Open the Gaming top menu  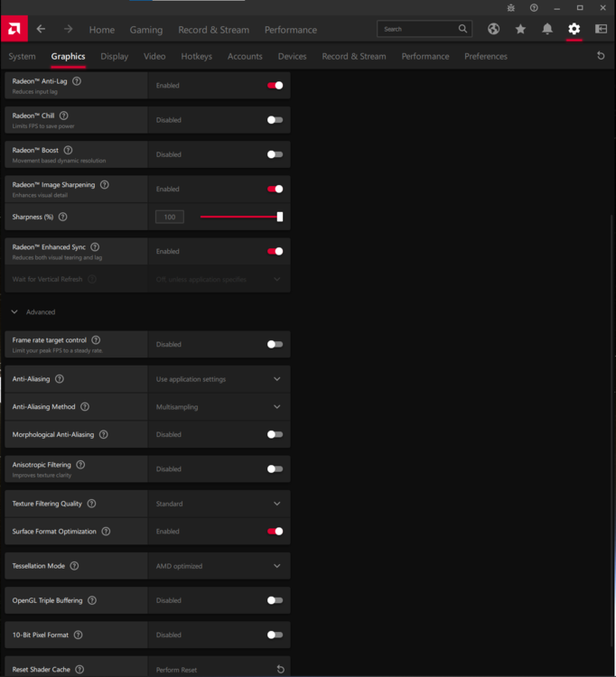146,30
